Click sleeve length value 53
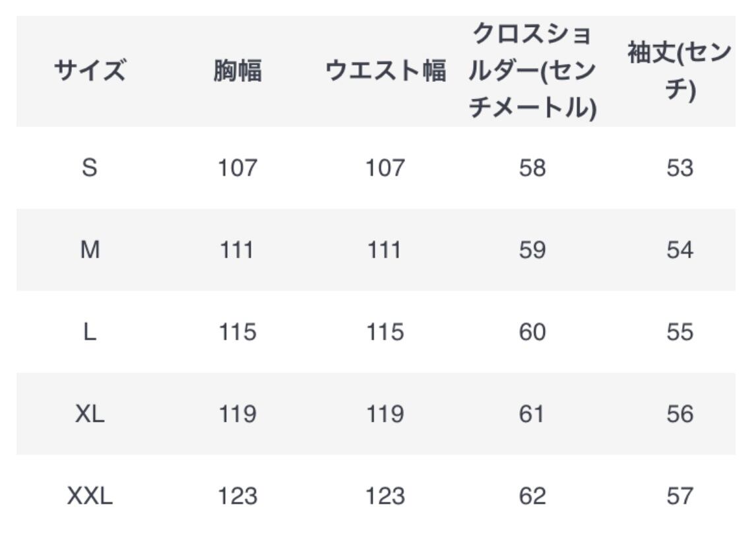Viewport: 756px width, 546px height. pyautogui.click(x=679, y=168)
